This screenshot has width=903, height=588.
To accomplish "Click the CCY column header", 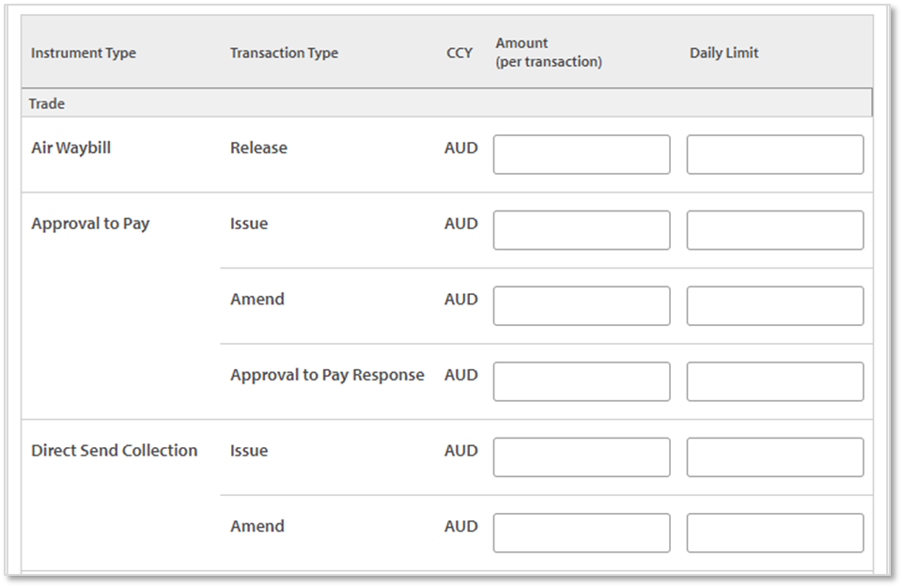I will [459, 54].
